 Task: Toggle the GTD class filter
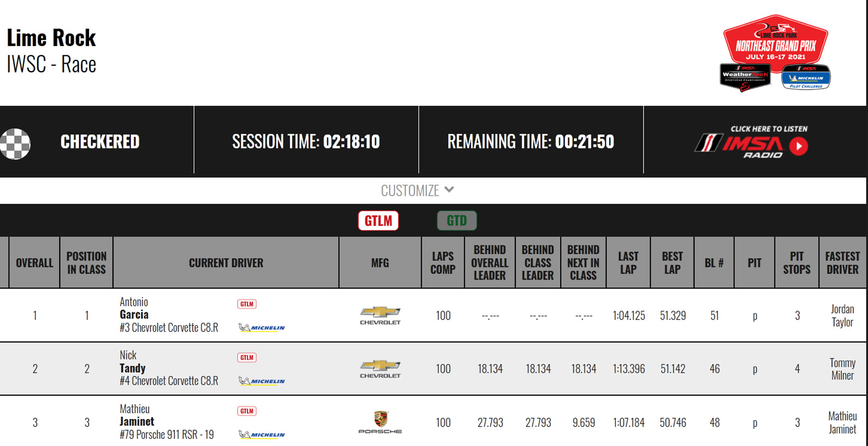457,221
